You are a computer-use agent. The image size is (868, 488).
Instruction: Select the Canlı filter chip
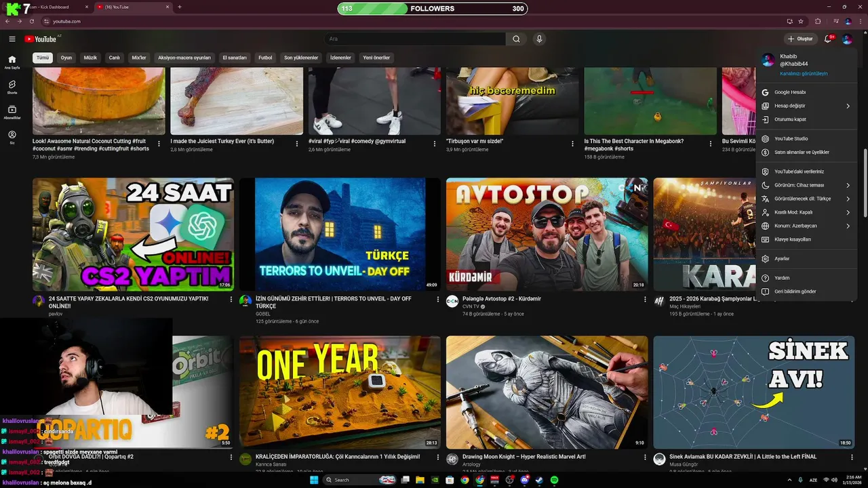[x=115, y=58]
